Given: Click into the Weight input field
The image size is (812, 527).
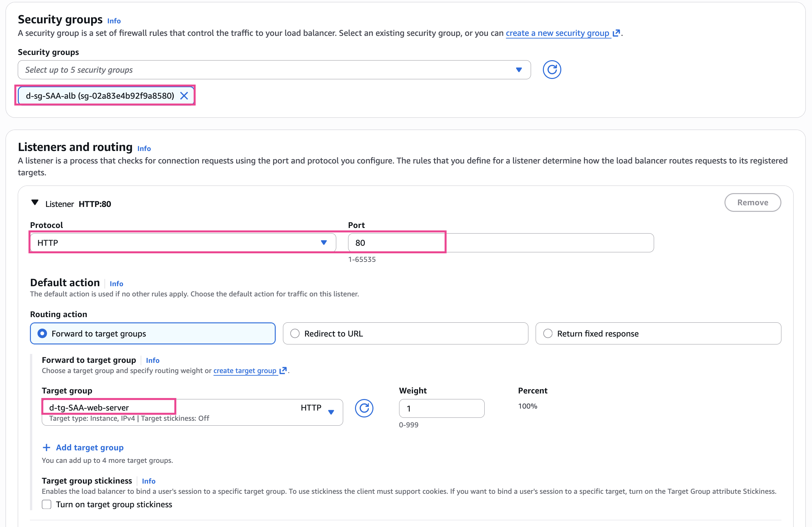Looking at the screenshot, I should click(441, 408).
